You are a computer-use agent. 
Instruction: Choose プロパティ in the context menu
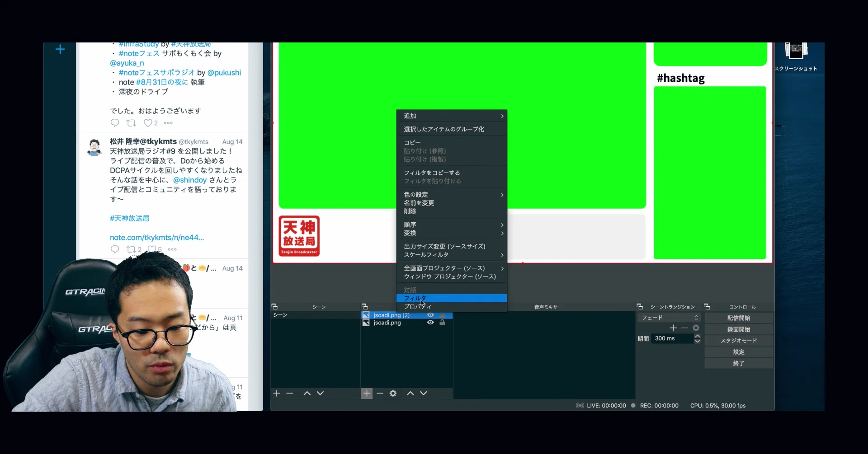tap(452, 307)
